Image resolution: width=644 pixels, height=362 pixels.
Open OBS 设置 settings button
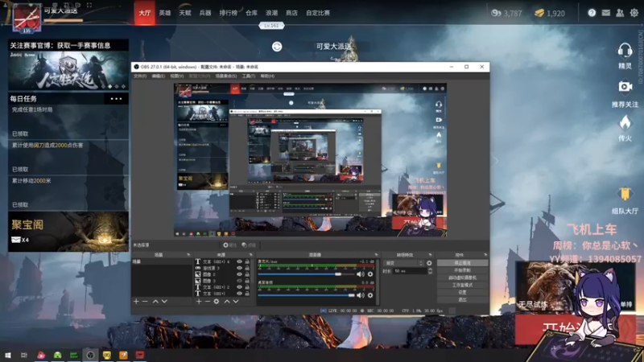pyautogui.click(x=462, y=292)
